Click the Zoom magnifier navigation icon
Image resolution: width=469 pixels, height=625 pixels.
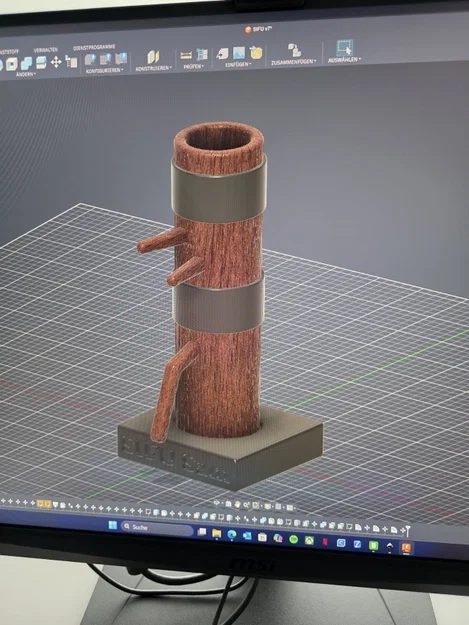tap(246, 505)
